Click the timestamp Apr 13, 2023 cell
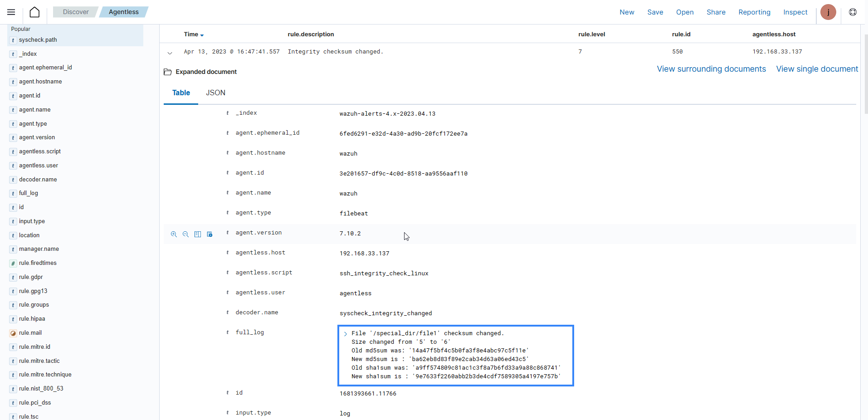The width and height of the screenshot is (868, 420). (232, 52)
